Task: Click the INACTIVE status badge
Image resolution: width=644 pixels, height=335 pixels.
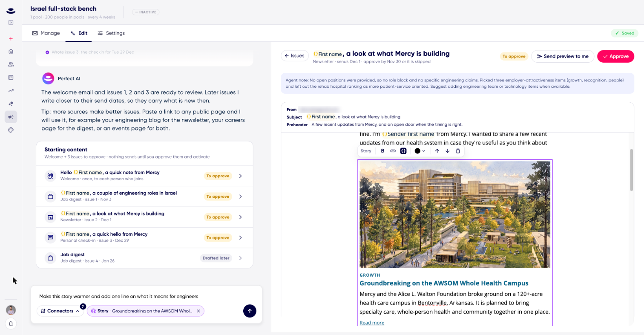Action: (146, 12)
